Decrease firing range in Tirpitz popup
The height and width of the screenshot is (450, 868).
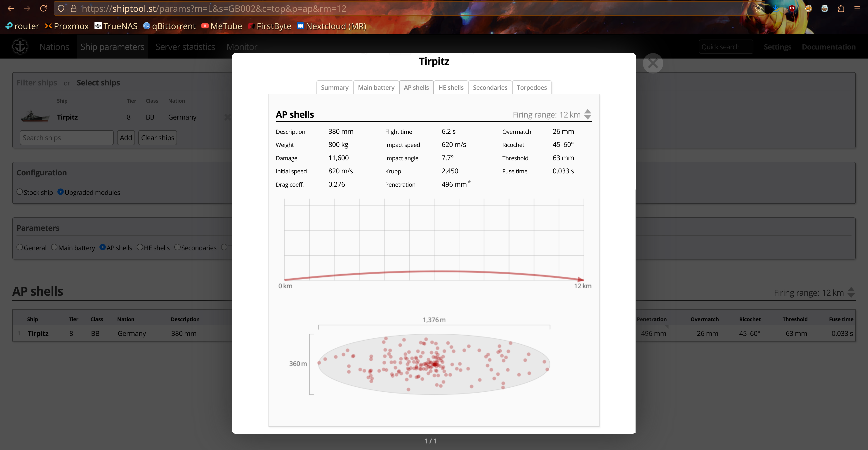tap(588, 118)
